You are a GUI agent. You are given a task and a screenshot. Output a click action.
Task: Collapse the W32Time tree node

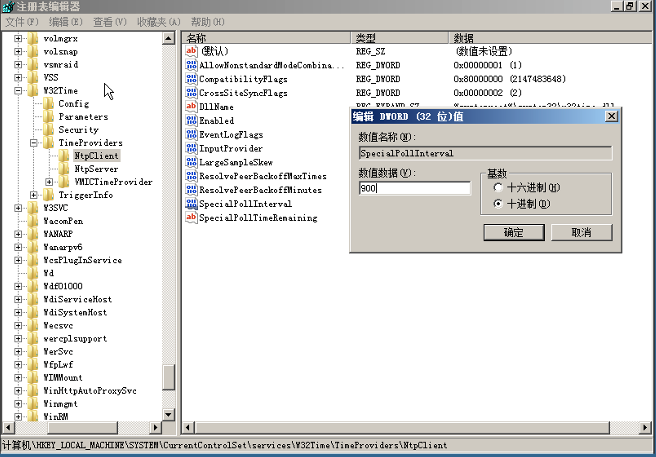19,91
